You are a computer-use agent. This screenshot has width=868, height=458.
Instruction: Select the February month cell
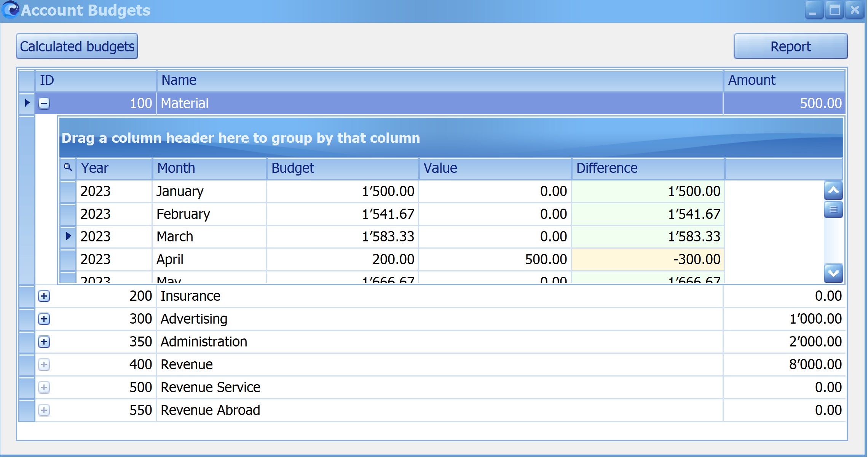pos(209,214)
